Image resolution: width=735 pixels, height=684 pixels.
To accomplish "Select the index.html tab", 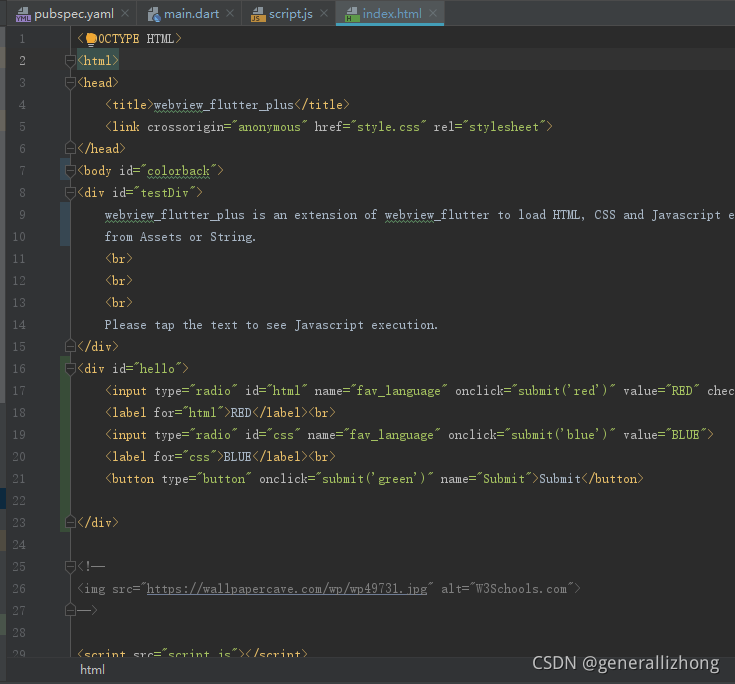I will [392, 14].
